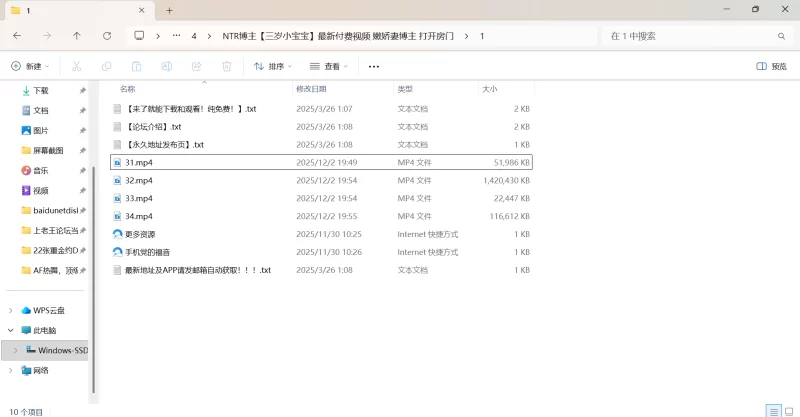The image size is (800, 417).
Task: Select the 32.mp4 file
Action: tap(139, 180)
